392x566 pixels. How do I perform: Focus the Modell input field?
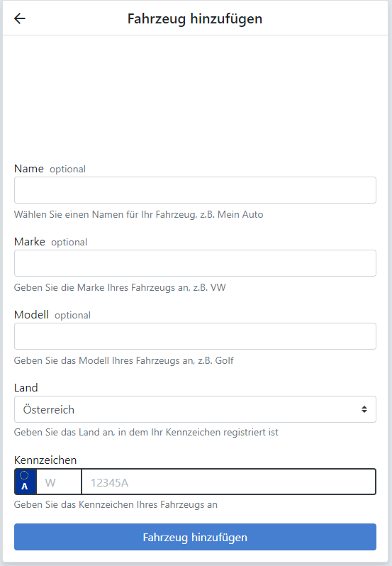pos(195,336)
